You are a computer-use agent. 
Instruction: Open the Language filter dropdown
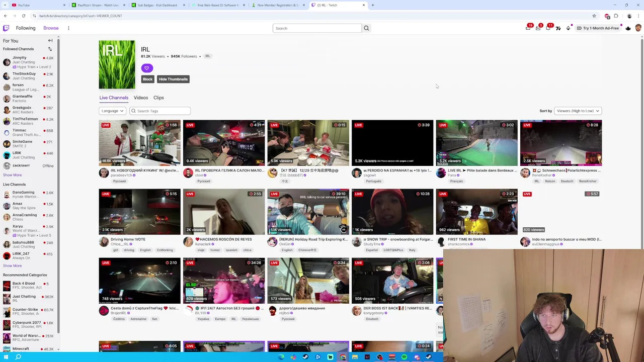click(x=112, y=111)
